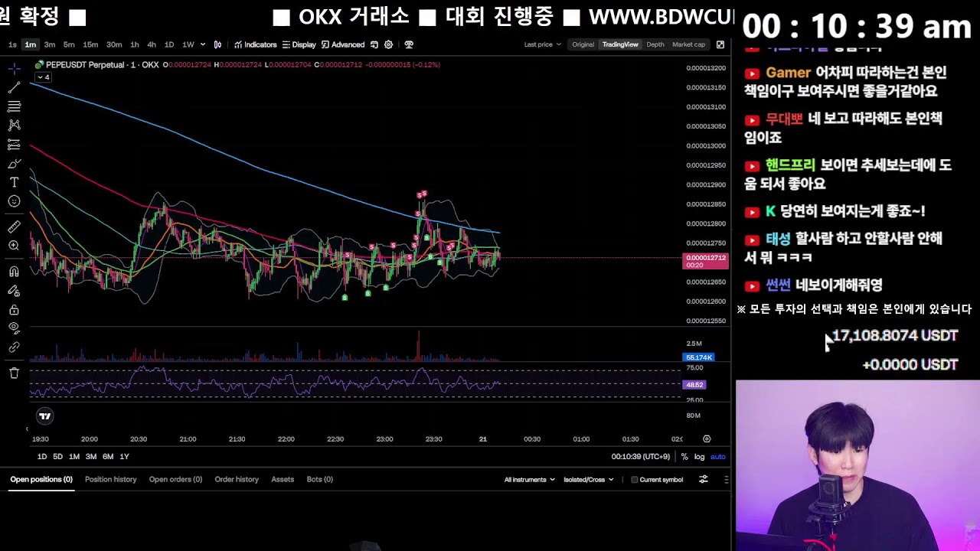The image size is (980, 551).
Task: Toggle log scale on price axis
Action: pos(699,457)
